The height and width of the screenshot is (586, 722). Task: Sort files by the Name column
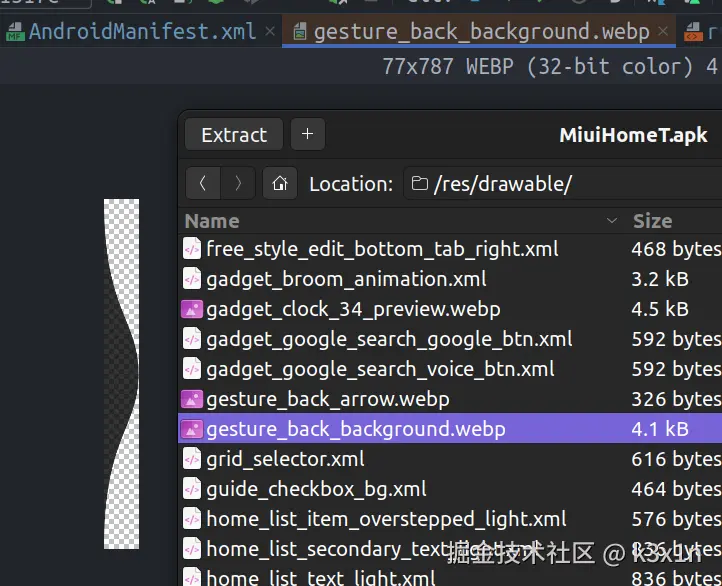tap(212, 221)
